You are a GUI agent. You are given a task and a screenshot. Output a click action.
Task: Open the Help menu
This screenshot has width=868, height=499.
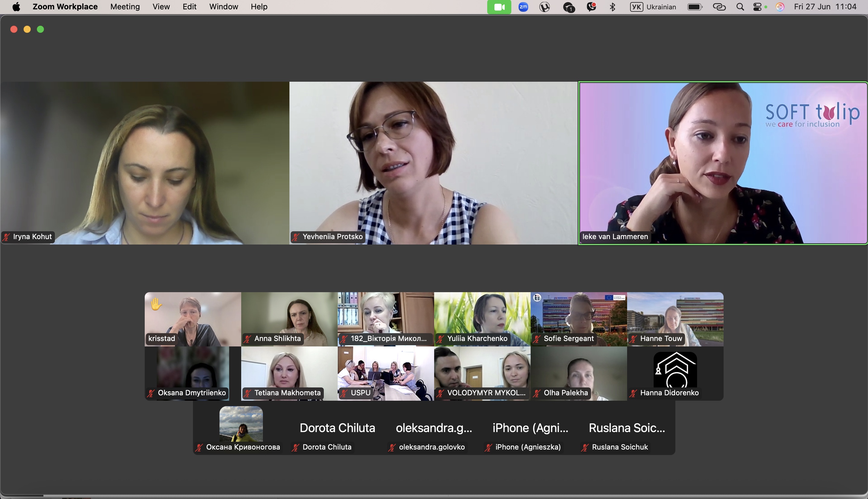tap(259, 7)
